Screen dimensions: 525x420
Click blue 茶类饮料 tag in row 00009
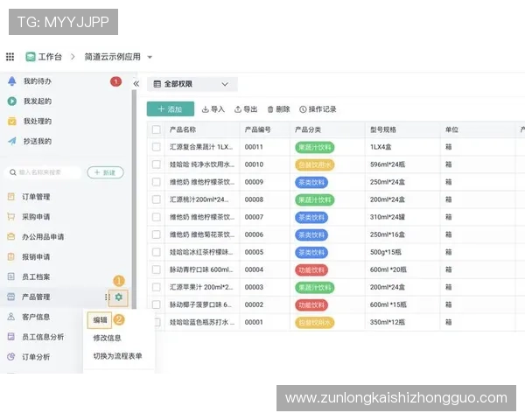pos(311,183)
